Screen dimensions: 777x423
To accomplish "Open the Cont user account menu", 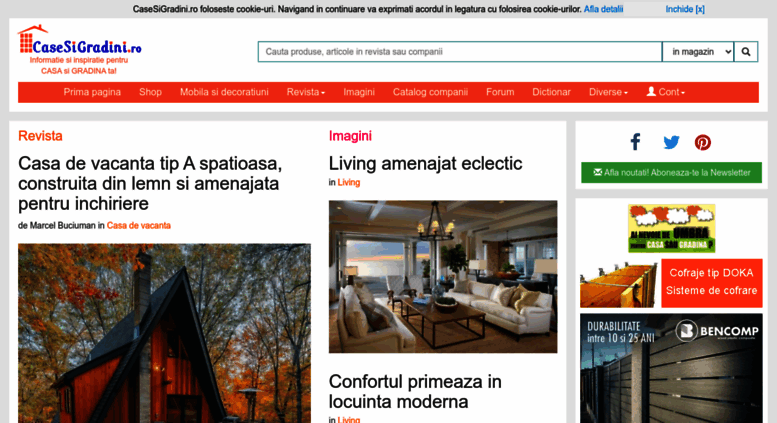I will (x=666, y=92).
